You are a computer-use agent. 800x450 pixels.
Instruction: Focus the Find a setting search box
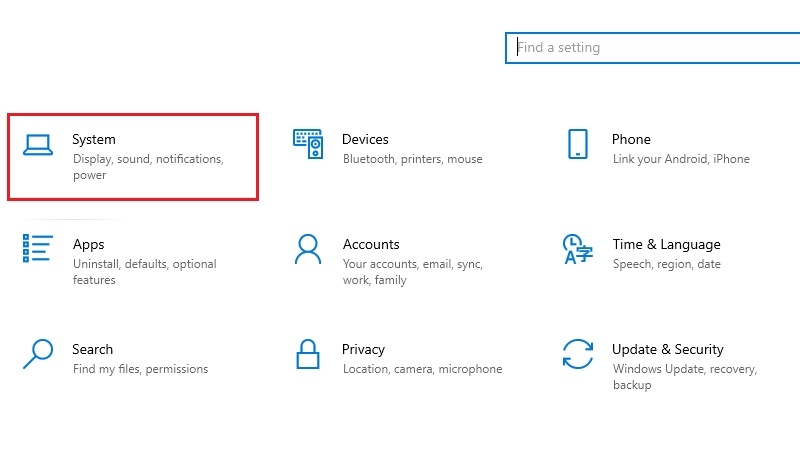pyautogui.click(x=653, y=48)
